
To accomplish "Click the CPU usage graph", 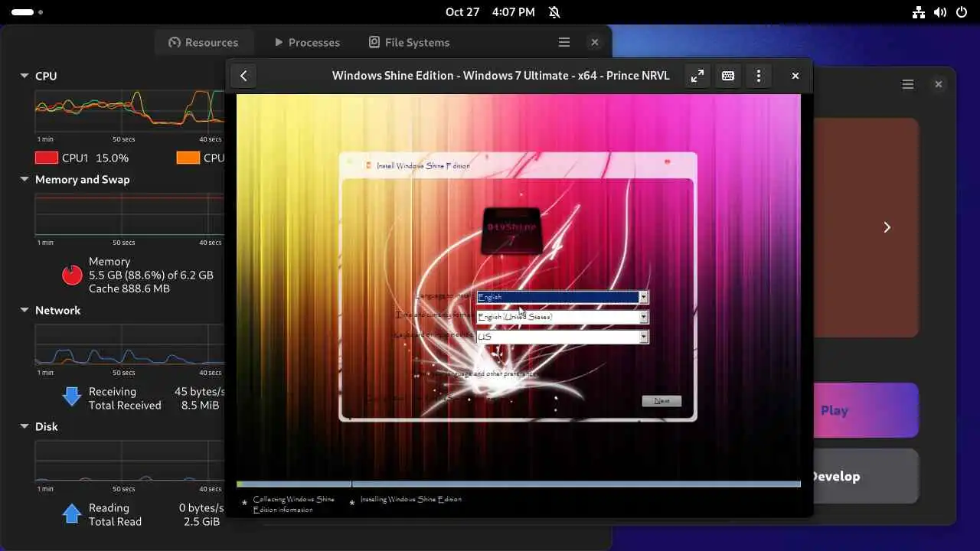I will click(x=129, y=111).
